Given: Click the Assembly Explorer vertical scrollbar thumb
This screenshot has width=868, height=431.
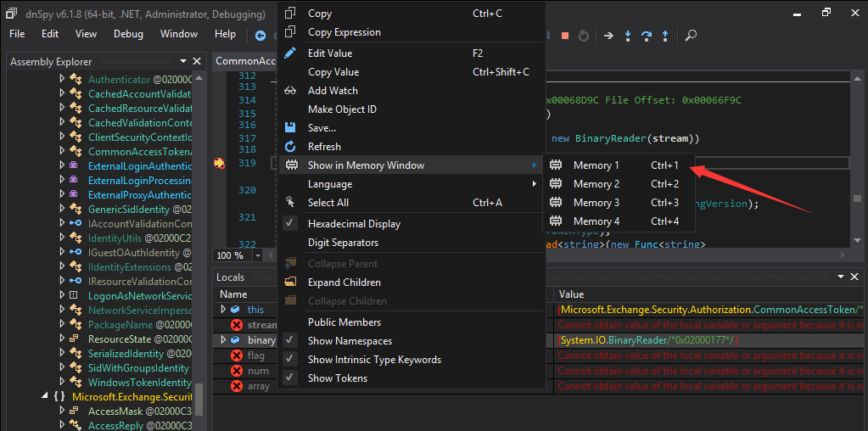Looking at the screenshot, I should coord(199,399).
